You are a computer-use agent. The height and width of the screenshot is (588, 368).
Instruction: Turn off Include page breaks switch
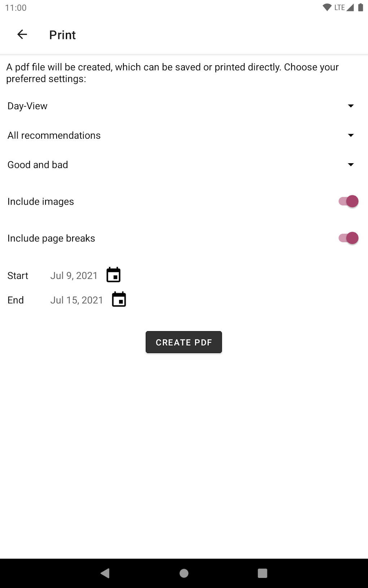click(348, 238)
